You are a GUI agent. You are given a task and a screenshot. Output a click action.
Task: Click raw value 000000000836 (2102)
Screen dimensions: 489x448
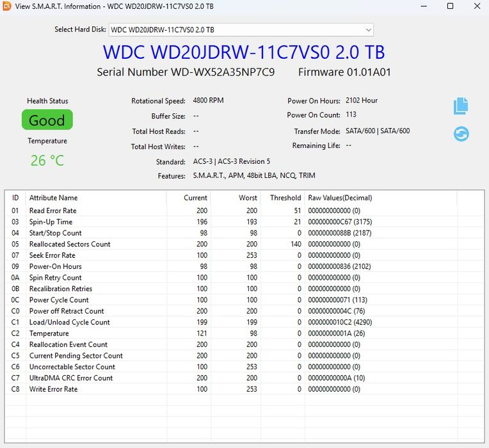coord(339,266)
